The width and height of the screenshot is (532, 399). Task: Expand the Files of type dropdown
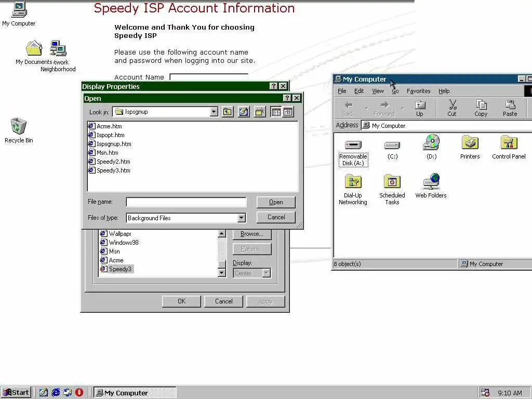[x=241, y=218]
